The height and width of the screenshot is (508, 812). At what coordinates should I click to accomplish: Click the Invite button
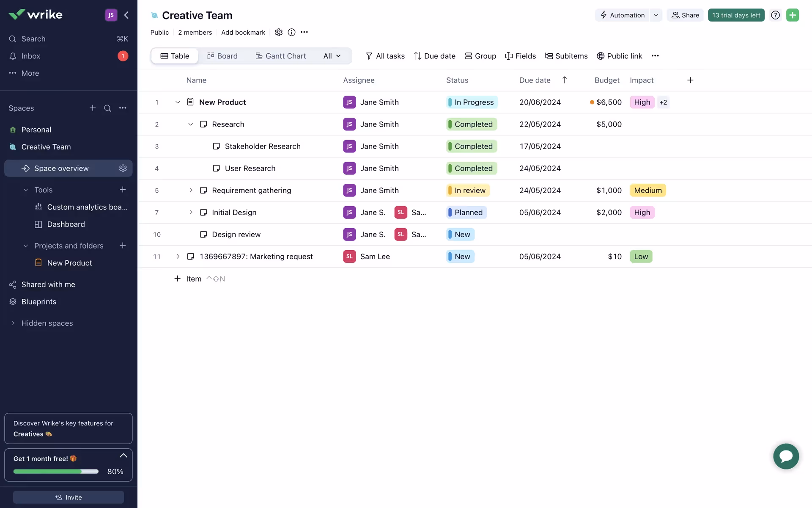[x=69, y=497]
